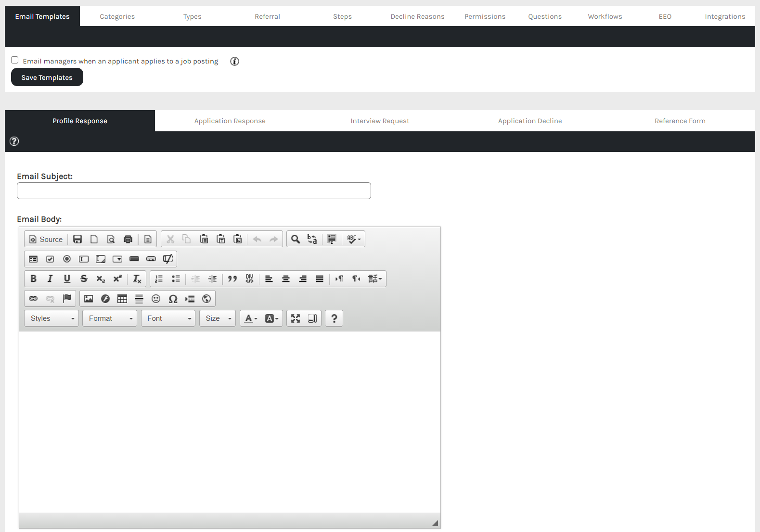The width and height of the screenshot is (760, 532).
Task: Click Increase Indent icon
Action: [212, 279]
